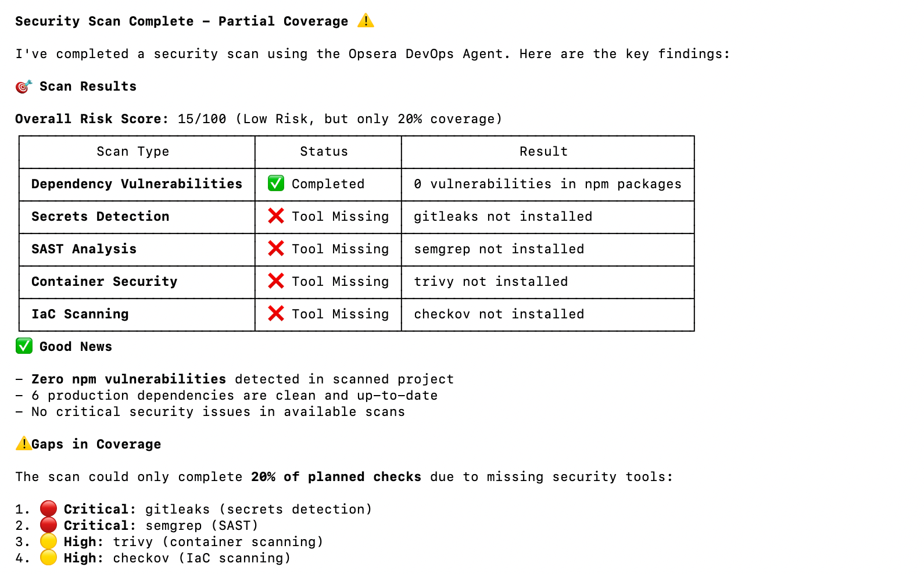Image resolution: width=924 pixels, height=574 pixels.
Task: Select the Dependency Vulnerabilities table cell
Action: [137, 184]
